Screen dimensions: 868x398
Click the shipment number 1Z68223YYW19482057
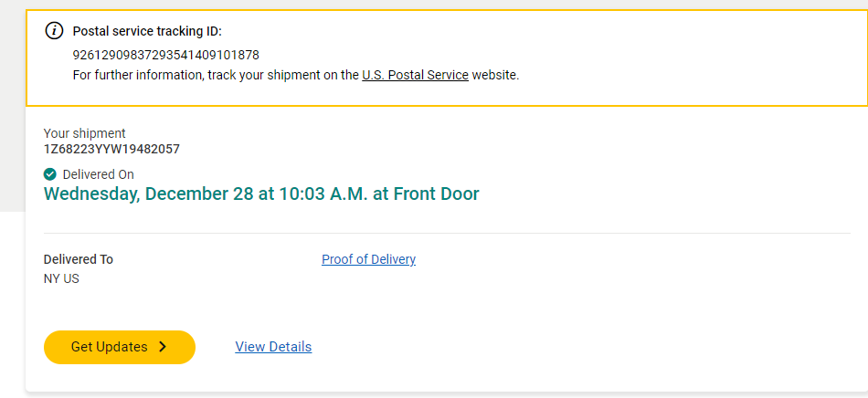coord(111,149)
